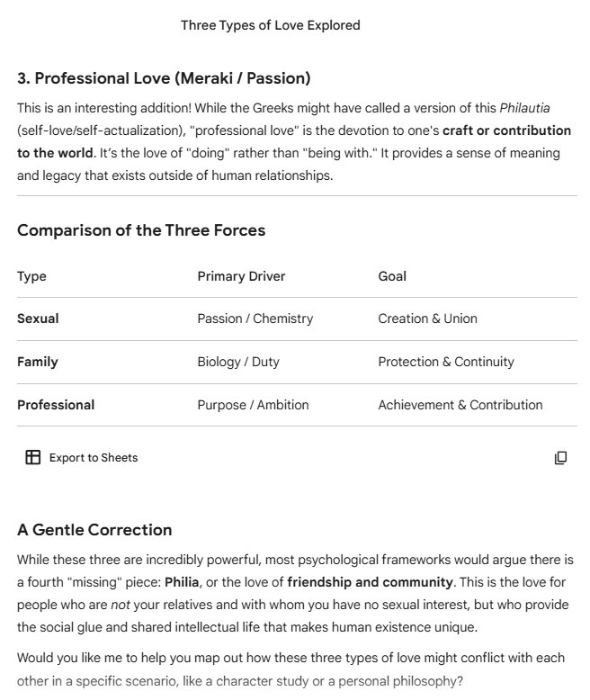Click the Passion / Chemistry cell
The width and height of the screenshot is (590, 700).
[x=255, y=319]
